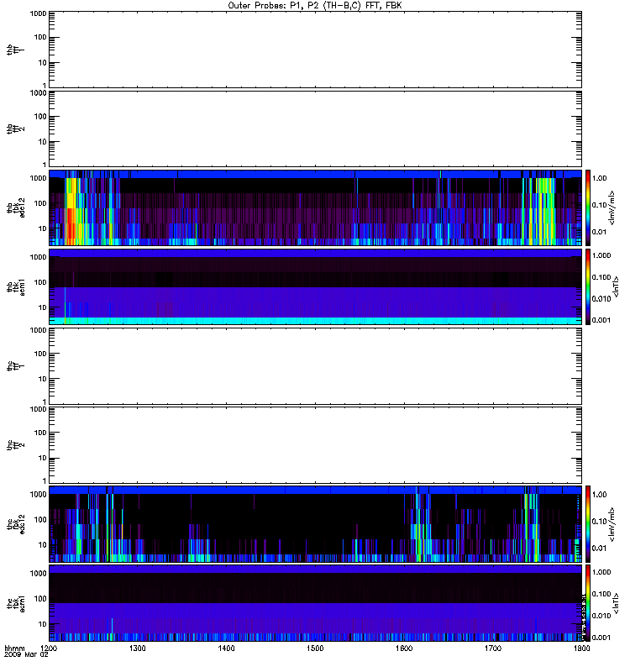Click the '0.10' value on thb edc12 color bar

pyautogui.click(x=600, y=205)
